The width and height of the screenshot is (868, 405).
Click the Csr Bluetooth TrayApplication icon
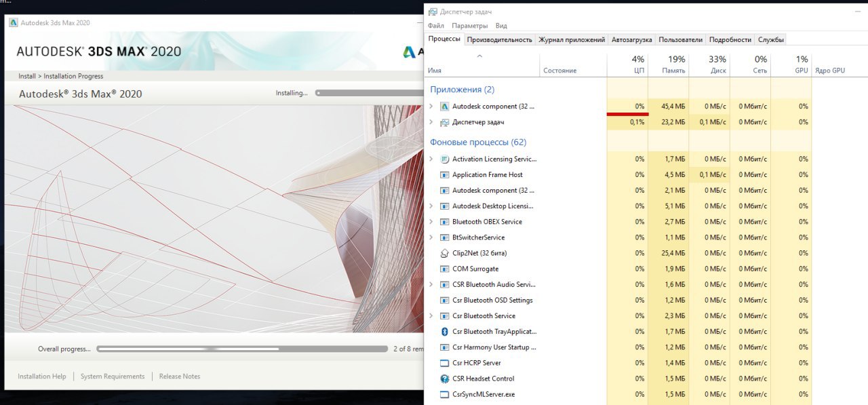point(445,332)
